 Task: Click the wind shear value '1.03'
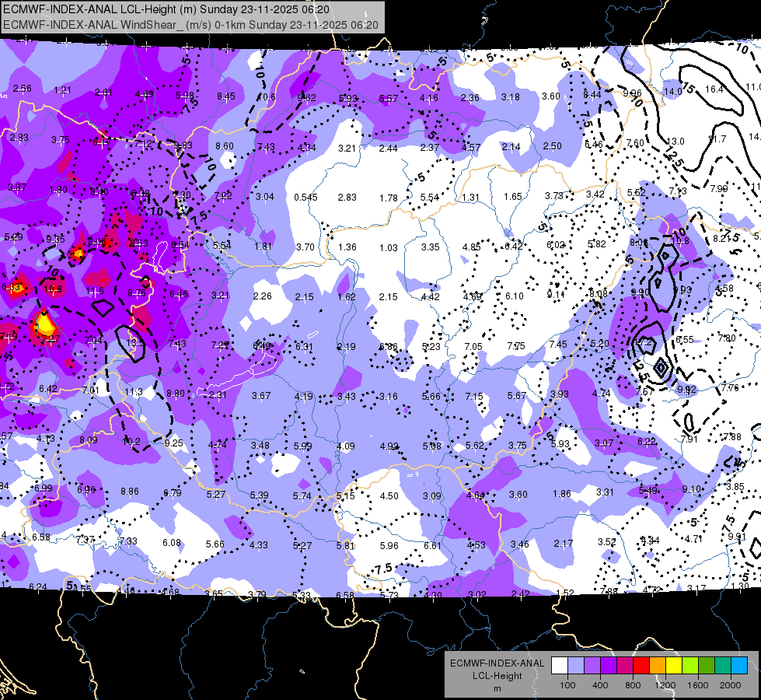pos(389,248)
